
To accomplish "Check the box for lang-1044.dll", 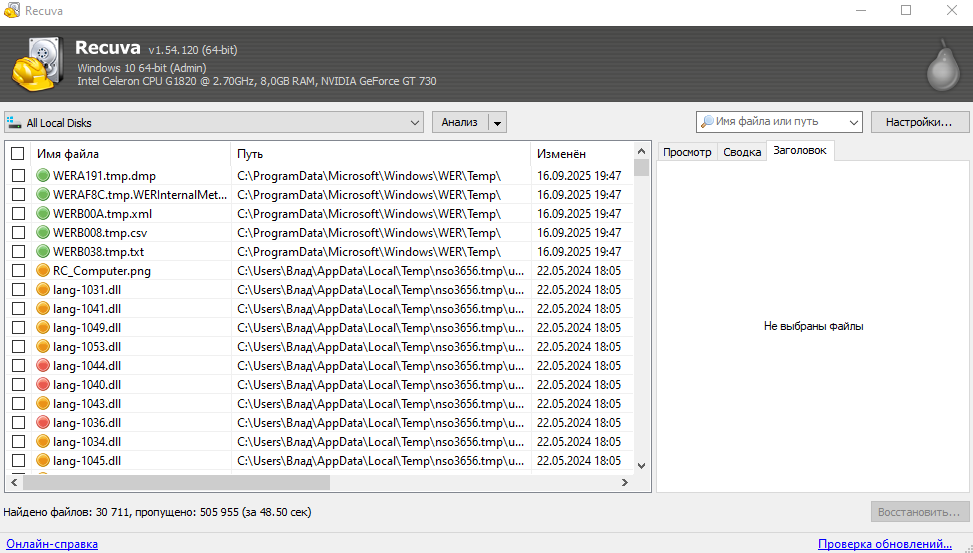I will click(x=19, y=366).
